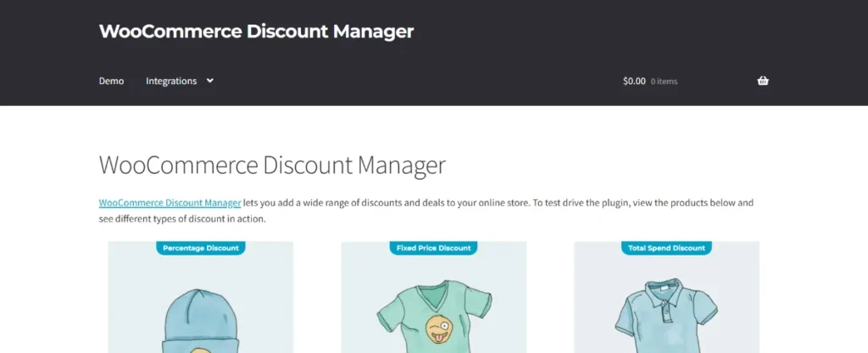
Task: Select the Percentage Discount badge
Action: [x=200, y=249]
